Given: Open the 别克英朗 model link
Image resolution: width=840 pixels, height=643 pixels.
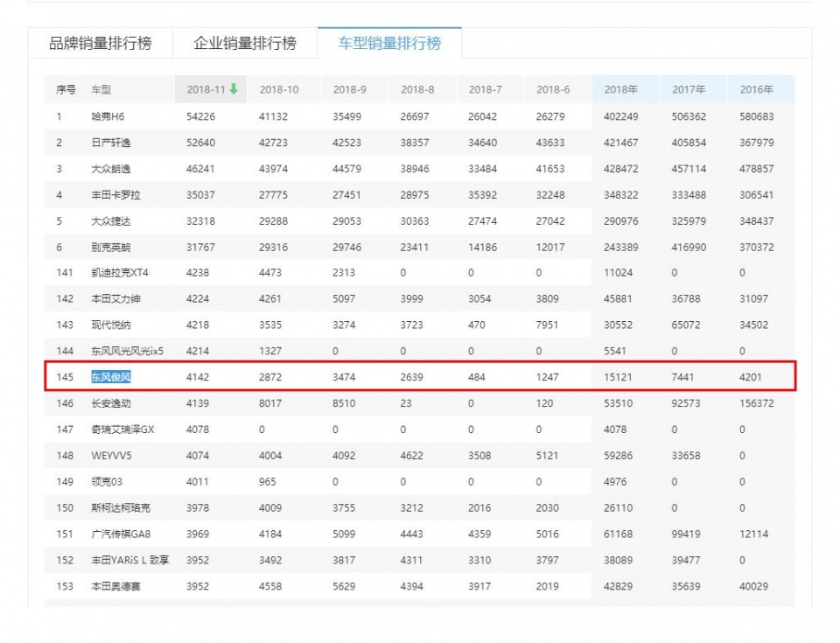Looking at the screenshot, I should coord(111,247).
